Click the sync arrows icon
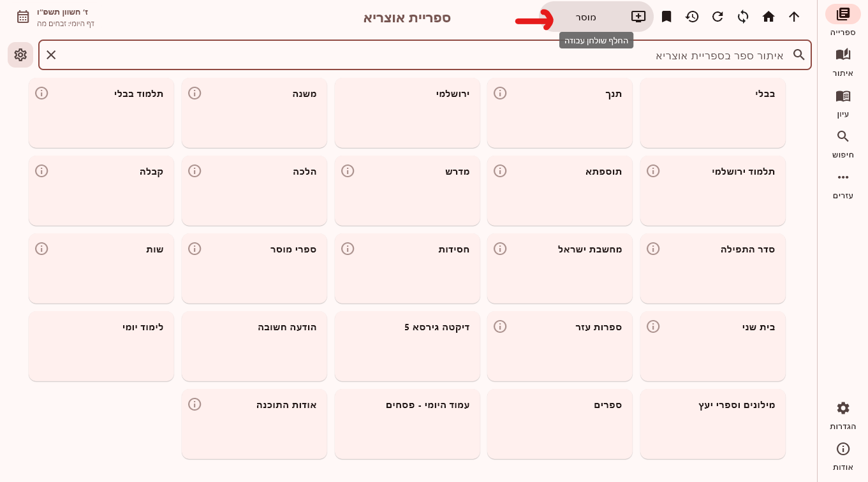This screenshot has width=868, height=482. tap(743, 17)
